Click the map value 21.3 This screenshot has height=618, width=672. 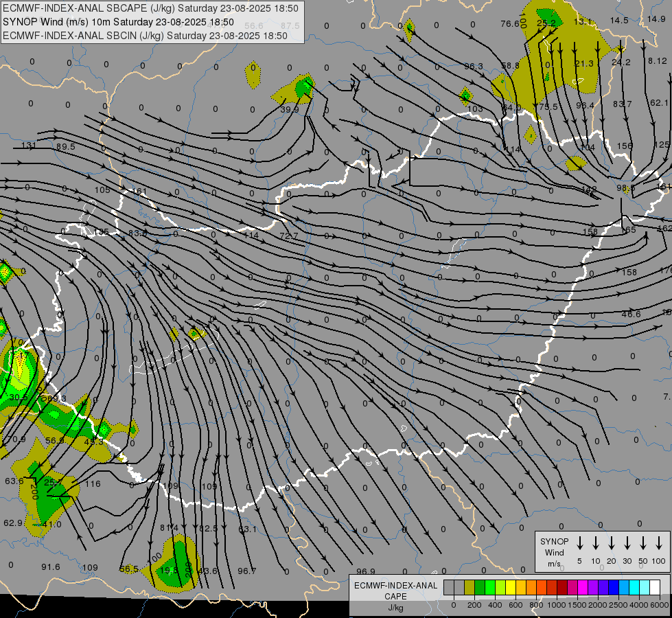click(584, 63)
